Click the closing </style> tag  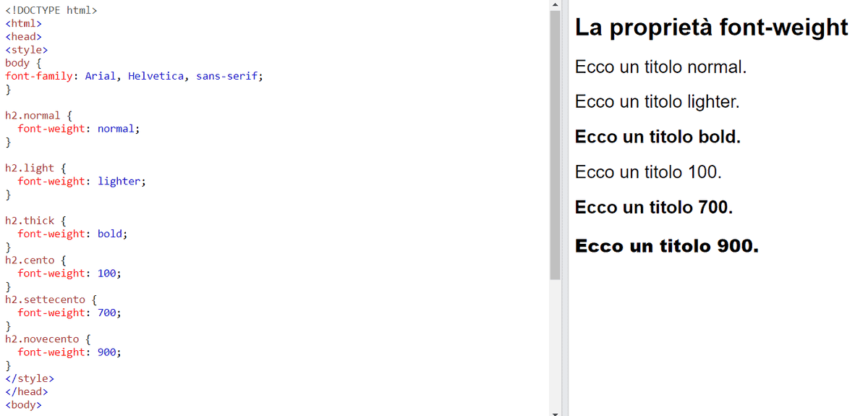[x=30, y=378]
